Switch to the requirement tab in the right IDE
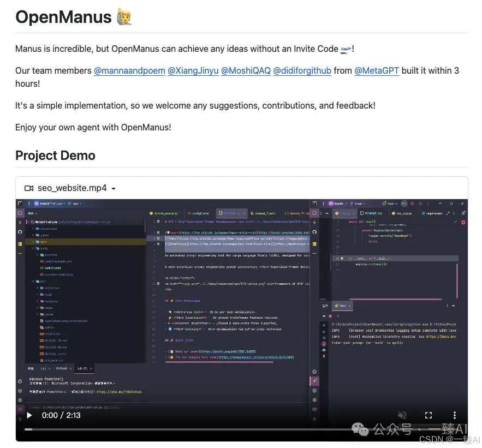 pos(432,213)
